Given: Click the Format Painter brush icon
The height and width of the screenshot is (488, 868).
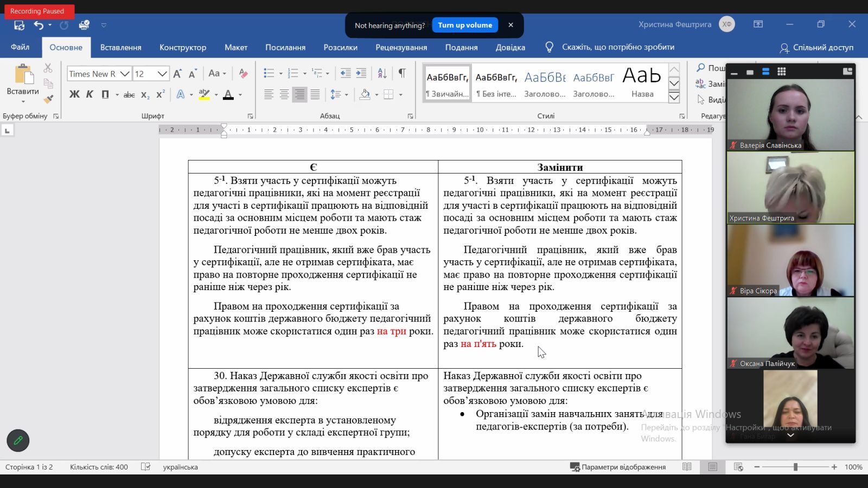Looking at the screenshot, I should point(48,99).
